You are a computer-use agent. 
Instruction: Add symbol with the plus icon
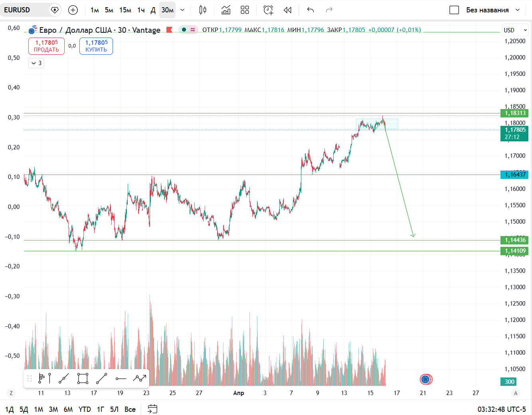pyautogui.click(x=73, y=10)
